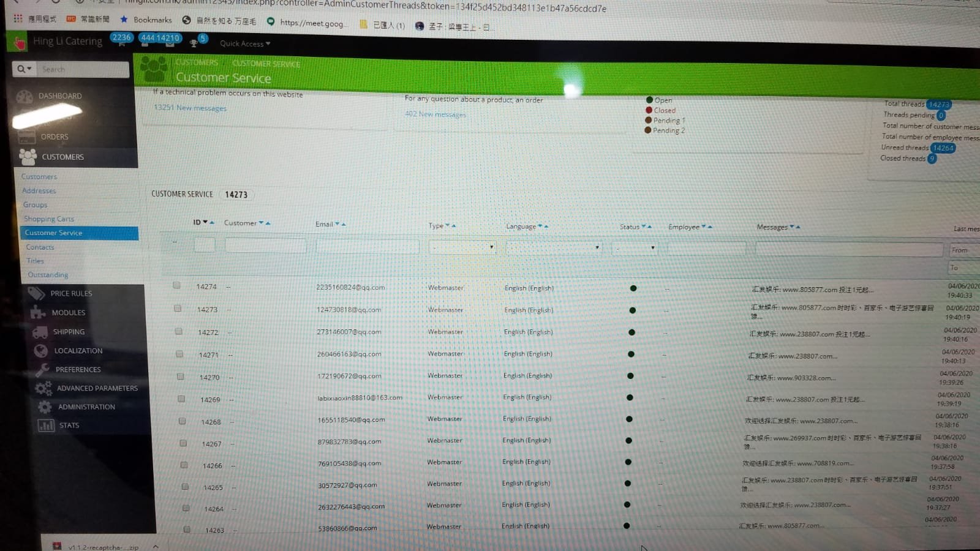980x551 pixels.
Task: Select the checkbox for thread 14271
Action: (x=179, y=354)
